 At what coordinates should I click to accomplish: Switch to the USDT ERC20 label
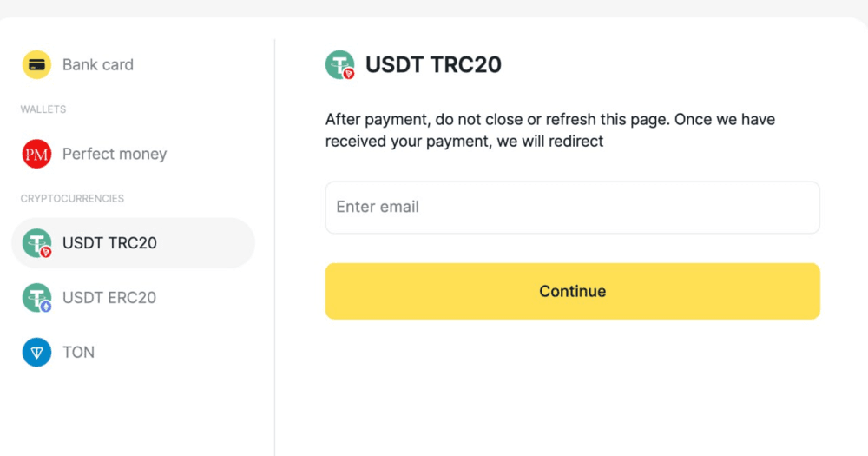click(109, 297)
